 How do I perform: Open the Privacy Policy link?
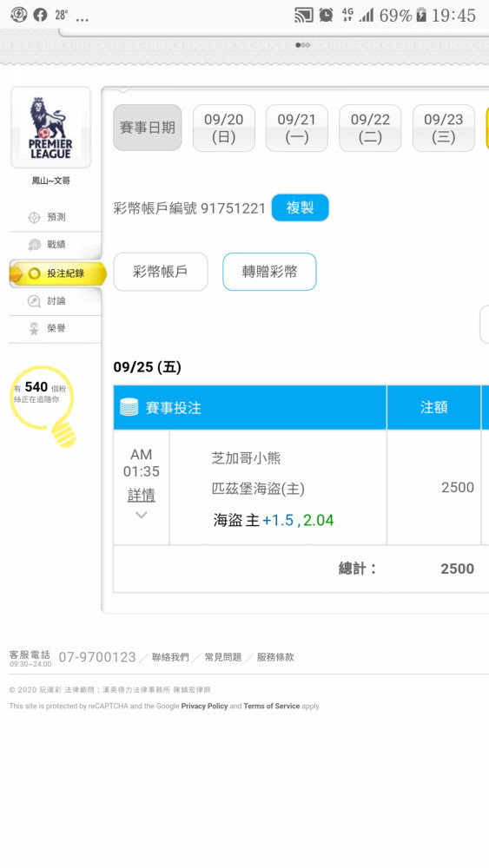(204, 706)
